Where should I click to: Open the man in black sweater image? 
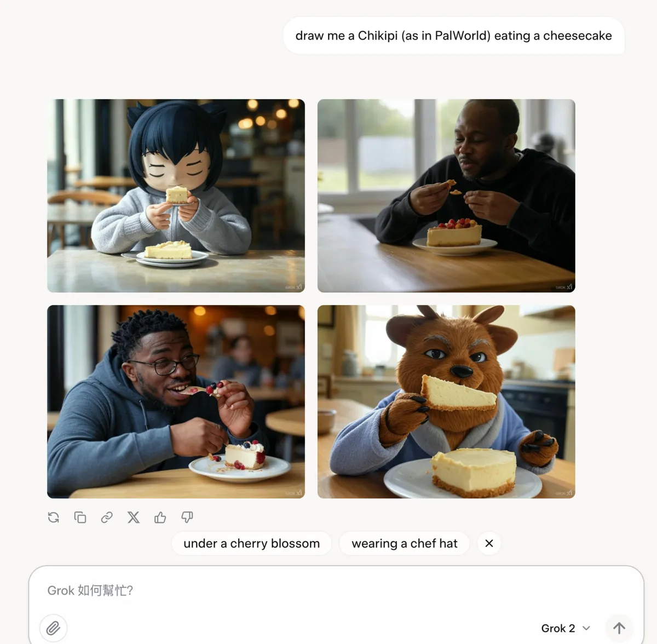(x=446, y=196)
